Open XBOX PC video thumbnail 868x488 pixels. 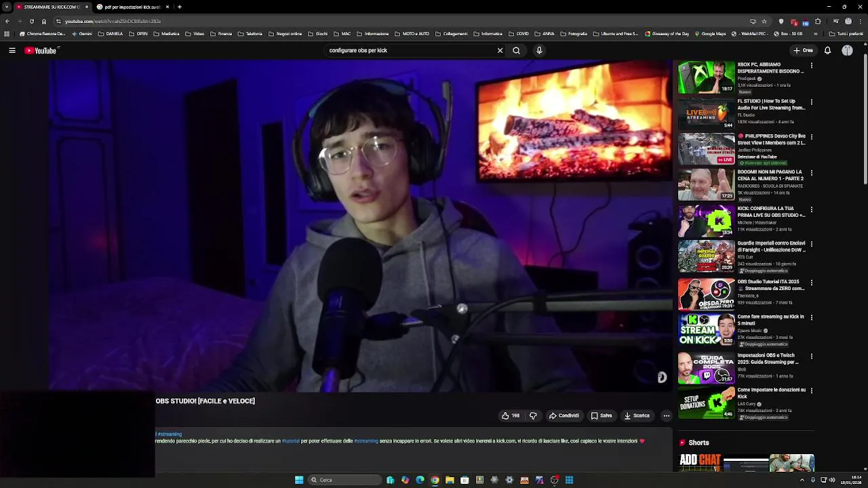706,77
